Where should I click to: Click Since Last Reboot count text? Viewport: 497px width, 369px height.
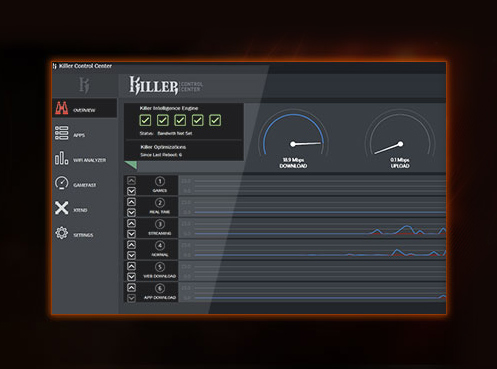161,155
